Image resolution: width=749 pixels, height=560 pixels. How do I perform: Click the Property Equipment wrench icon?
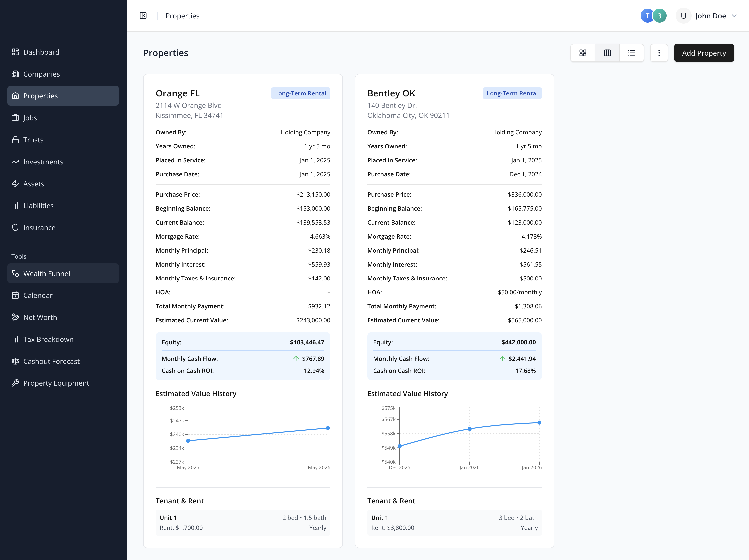[15, 383]
